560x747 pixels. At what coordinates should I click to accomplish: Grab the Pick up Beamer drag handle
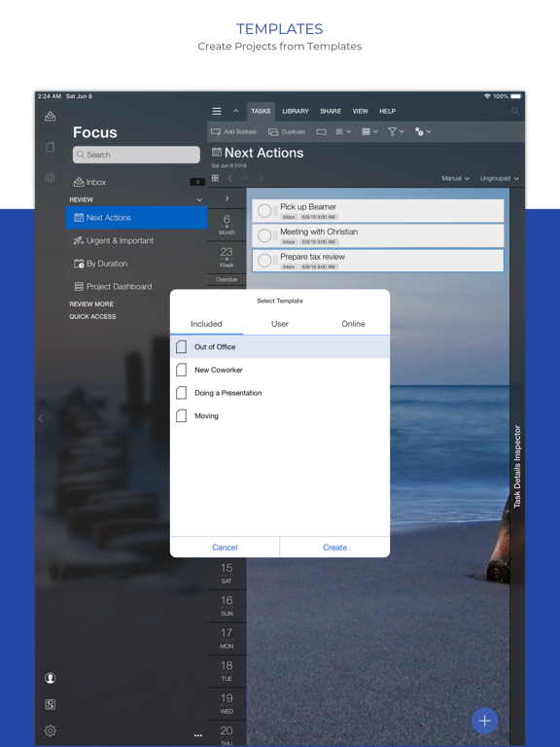tap(275, 210)
